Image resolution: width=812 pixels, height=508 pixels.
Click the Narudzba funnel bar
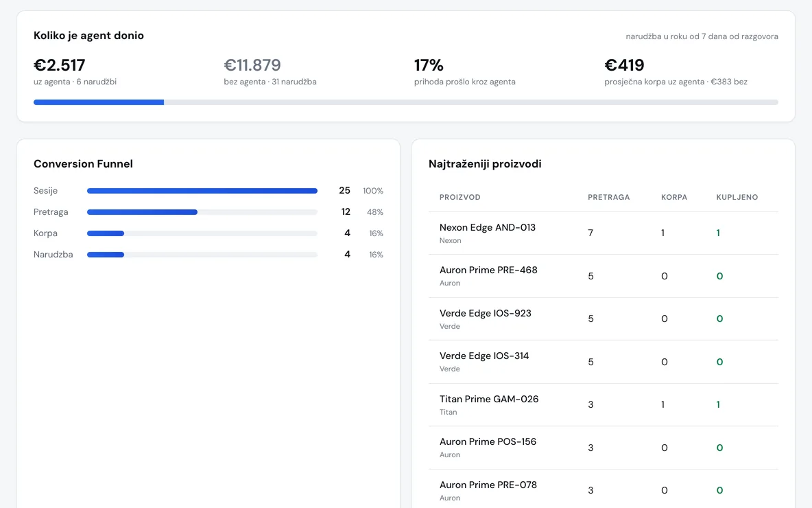[202, 255]
